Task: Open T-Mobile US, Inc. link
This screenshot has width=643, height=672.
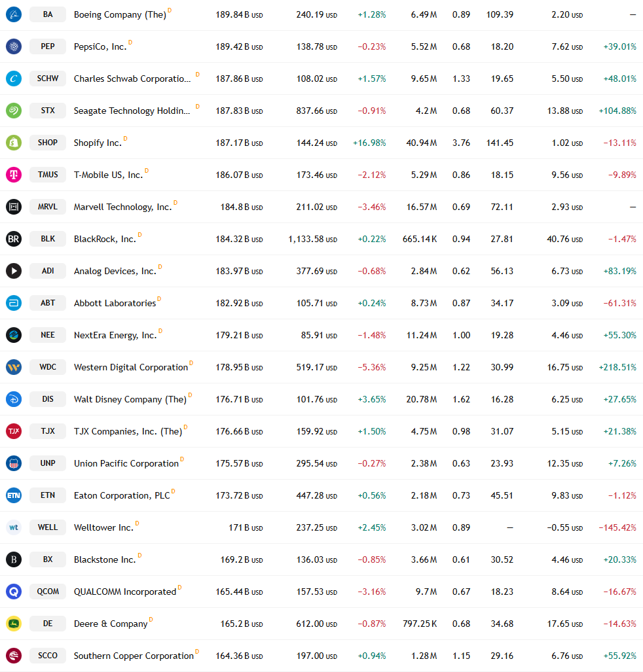Action: point(108,175)
